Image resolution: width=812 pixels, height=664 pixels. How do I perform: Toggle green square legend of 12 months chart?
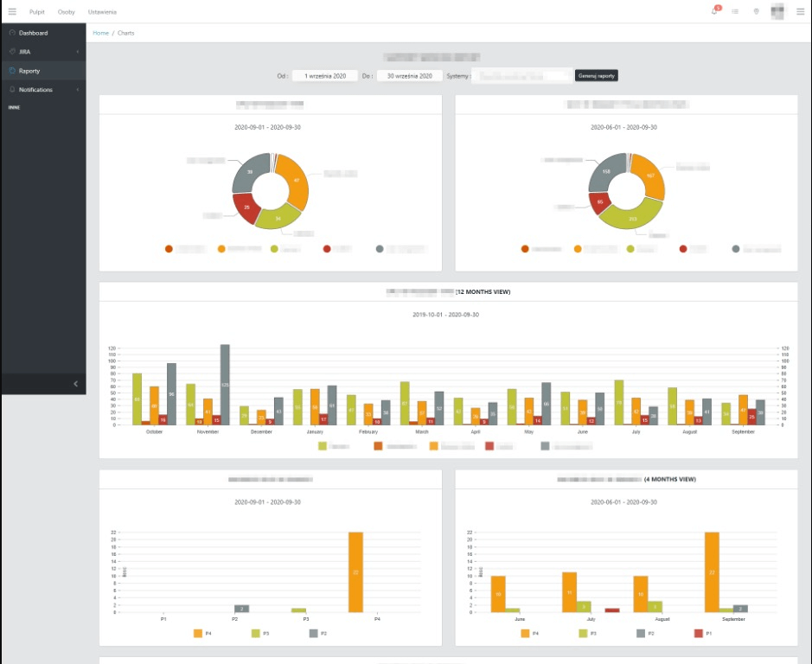click(323, 446)
